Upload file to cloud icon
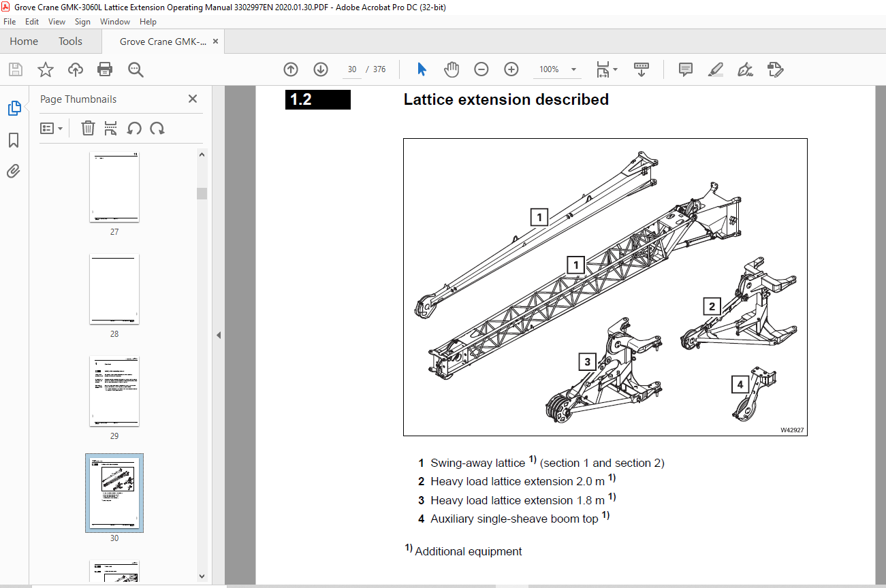This screenshot has width=886, height=588. click(75, 69)
